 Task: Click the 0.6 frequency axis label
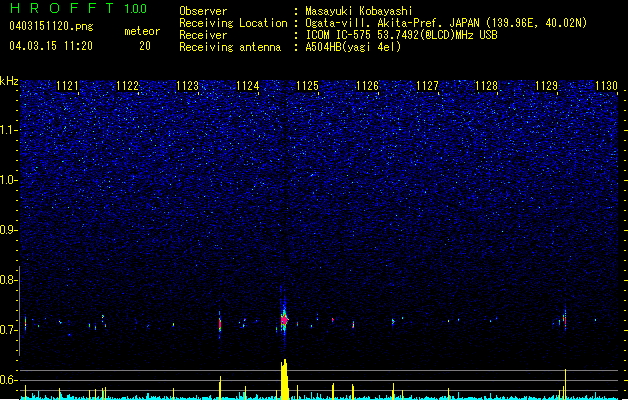pyautogui.click(x=8, y=380)
